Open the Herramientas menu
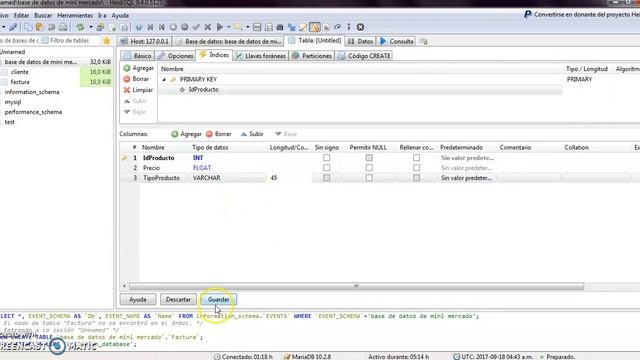Viewport: 640px width, 360px height. click(x=75, y=15)
